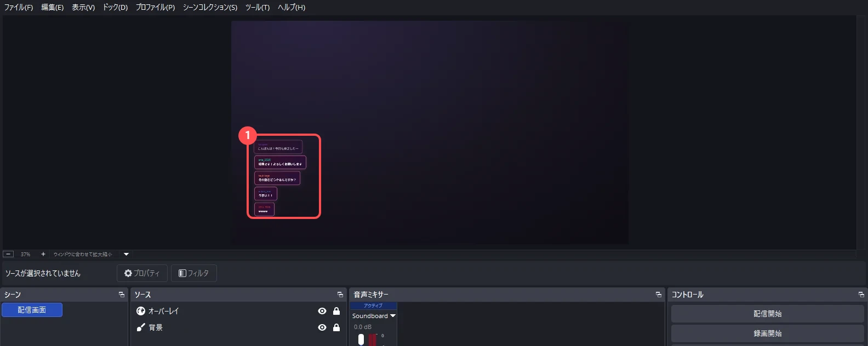This screenshot has width=868, height=346.
Task: Click the アクティブ mixer label
Action: pyautogui.click(x=373, y=305)
